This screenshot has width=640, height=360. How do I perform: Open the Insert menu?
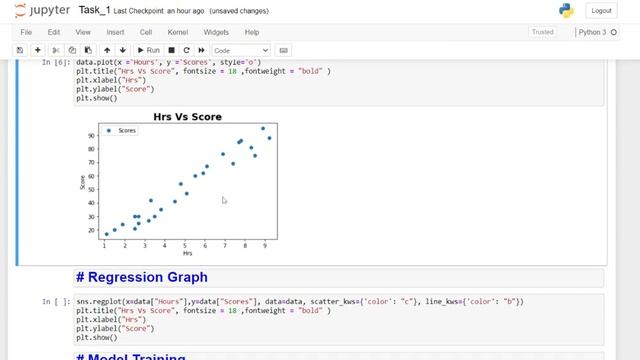115,32
